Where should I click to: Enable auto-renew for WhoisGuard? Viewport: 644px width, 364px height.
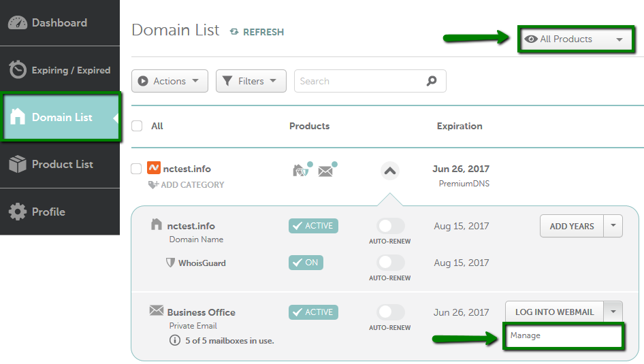pyautogui.click(x=390, y=263)
